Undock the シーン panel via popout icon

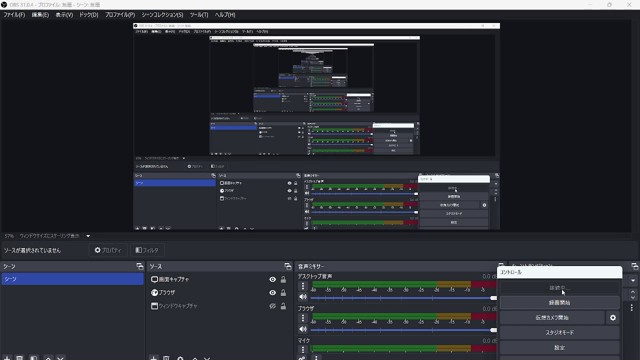(x=140, y=266)
